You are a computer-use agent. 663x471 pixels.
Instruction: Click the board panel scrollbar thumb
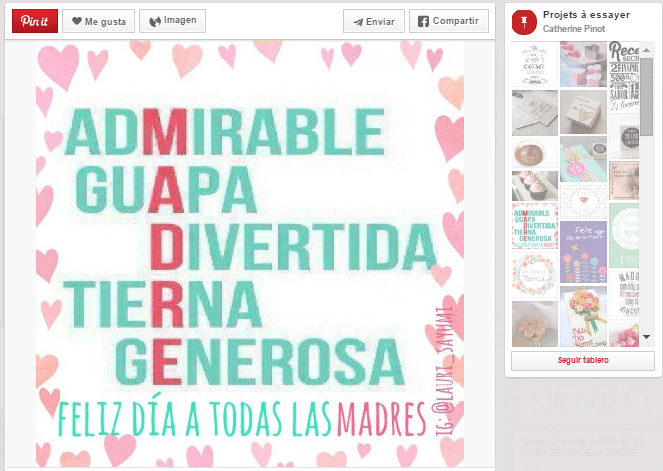[647, 95]
